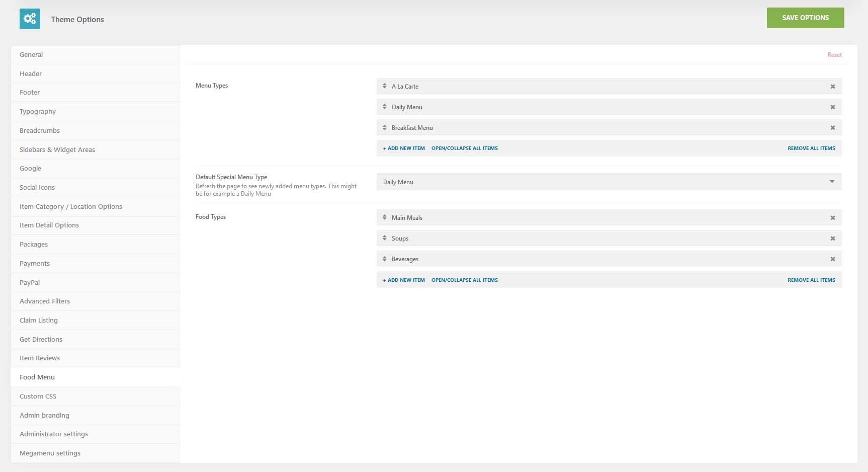Click the Reset link
Viewport: 868px width, 472px height.
(x=834, y=55)
